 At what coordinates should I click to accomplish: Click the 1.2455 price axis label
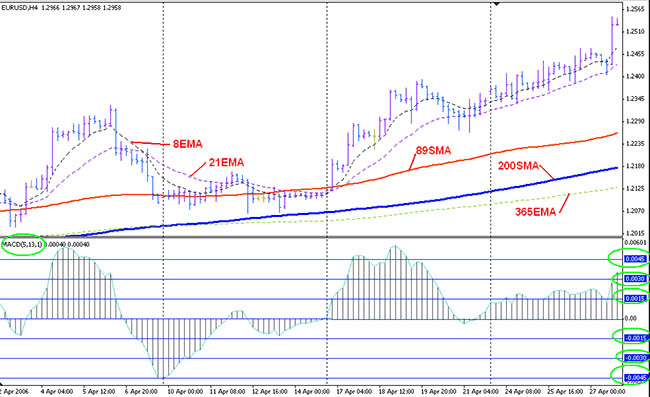636,54
